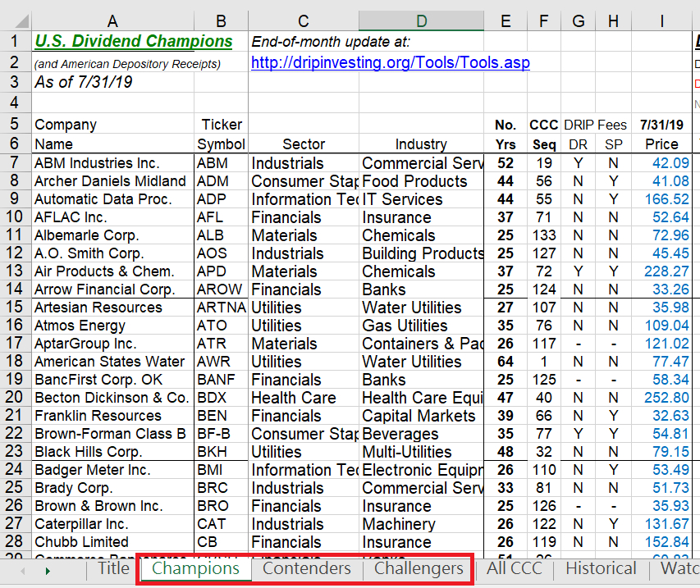This screenshot has height=588, width=700.
Task: Select the '(and American Depository Receipts)' cell
Action: 113,64
